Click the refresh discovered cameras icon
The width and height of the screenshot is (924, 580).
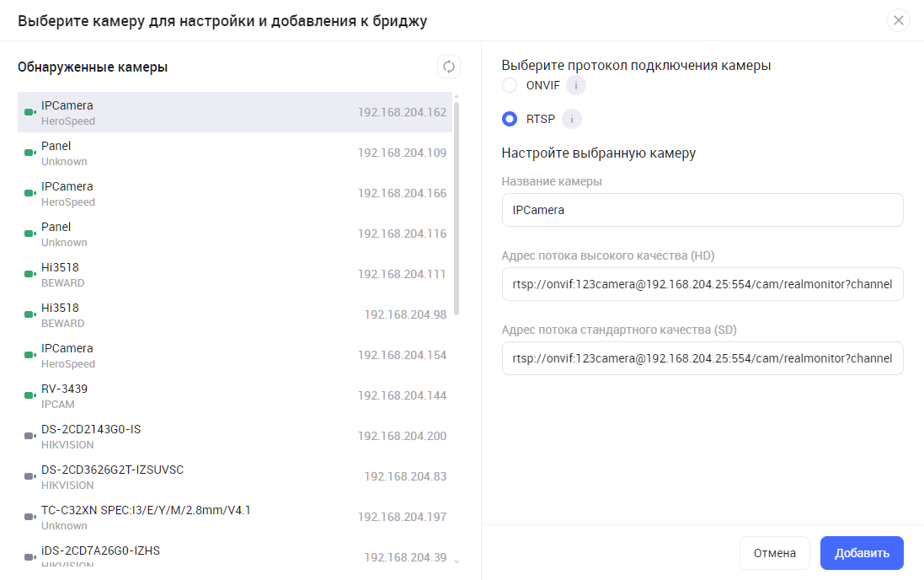tap(449, 67)
